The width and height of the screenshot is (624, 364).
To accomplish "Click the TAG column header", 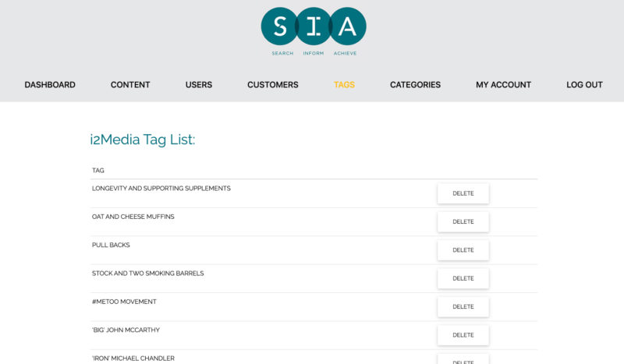I will click(98, 170).
